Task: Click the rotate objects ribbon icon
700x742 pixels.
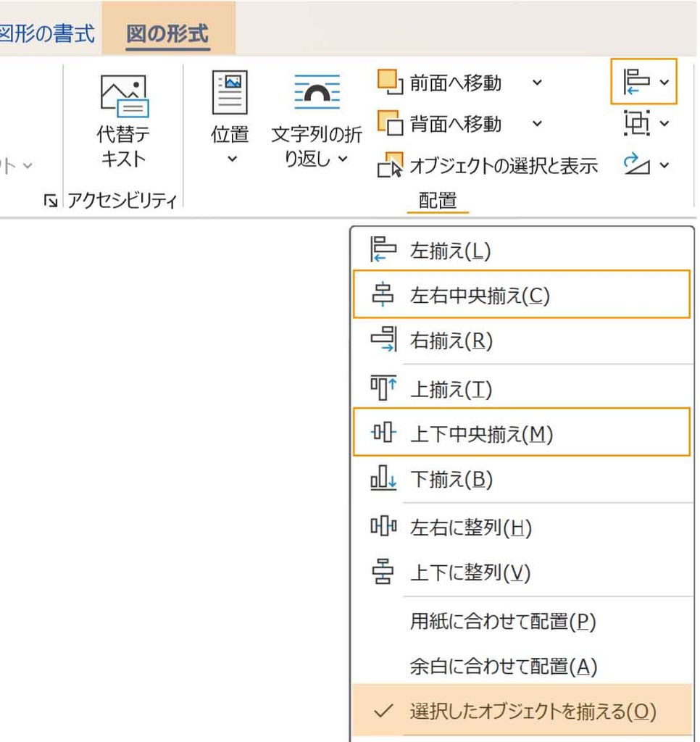Action: [636, 164]
